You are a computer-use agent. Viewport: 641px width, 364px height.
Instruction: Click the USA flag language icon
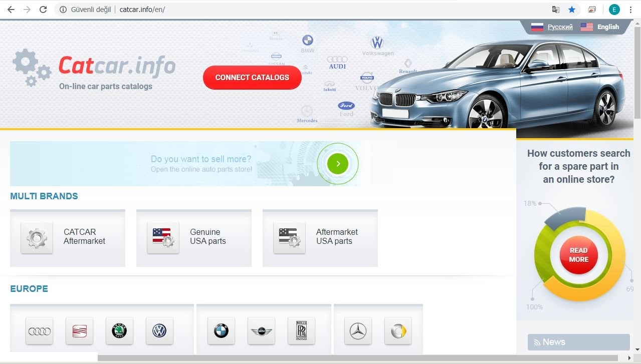587,27
